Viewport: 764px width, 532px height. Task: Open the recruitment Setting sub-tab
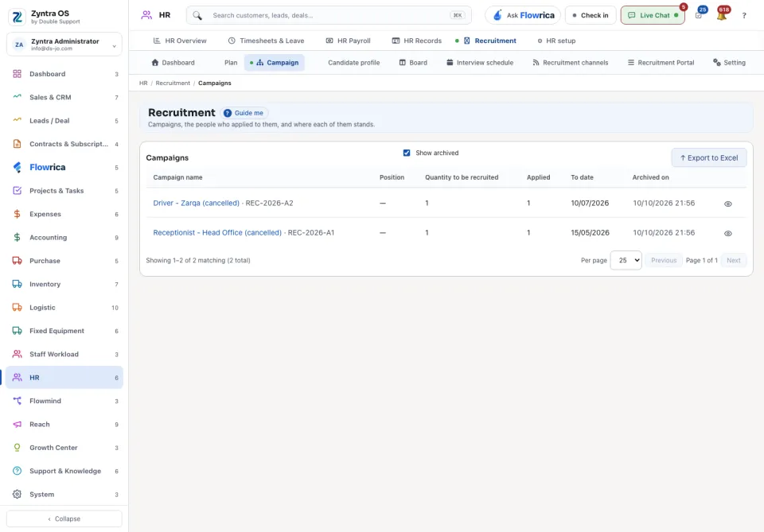coord(729,63)
